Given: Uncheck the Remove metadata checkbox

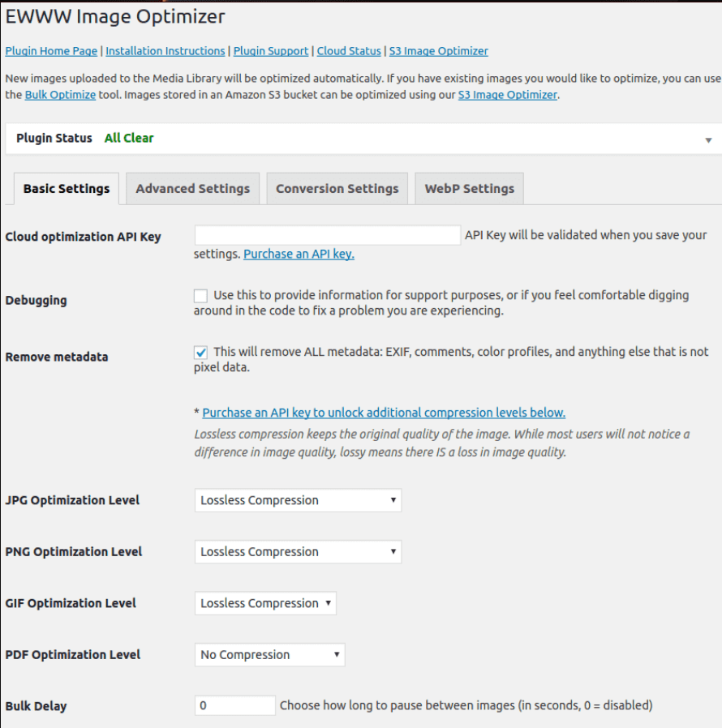Looking at the screenshot, I should [x=200, y=353].
